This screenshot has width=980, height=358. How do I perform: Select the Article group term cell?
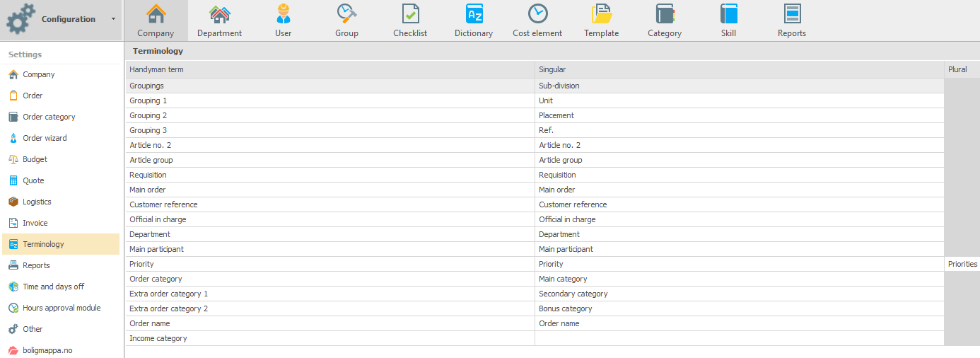coord(330,160)
